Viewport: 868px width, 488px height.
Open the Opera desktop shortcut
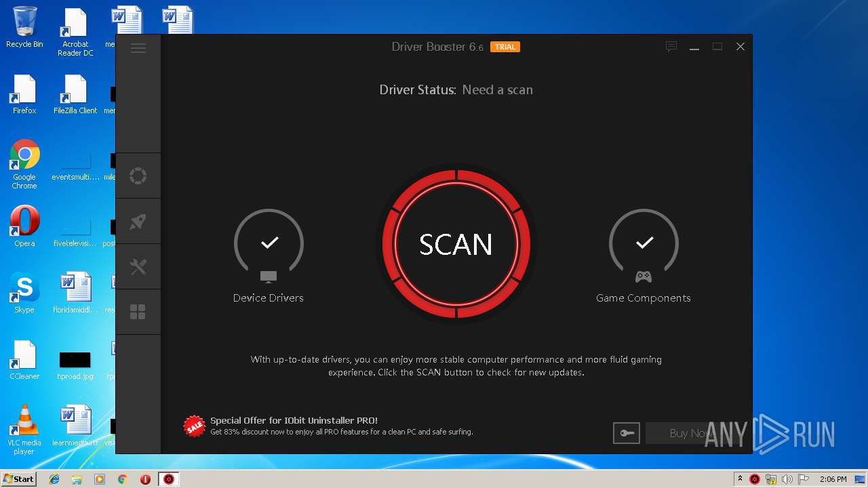point(24,226)
